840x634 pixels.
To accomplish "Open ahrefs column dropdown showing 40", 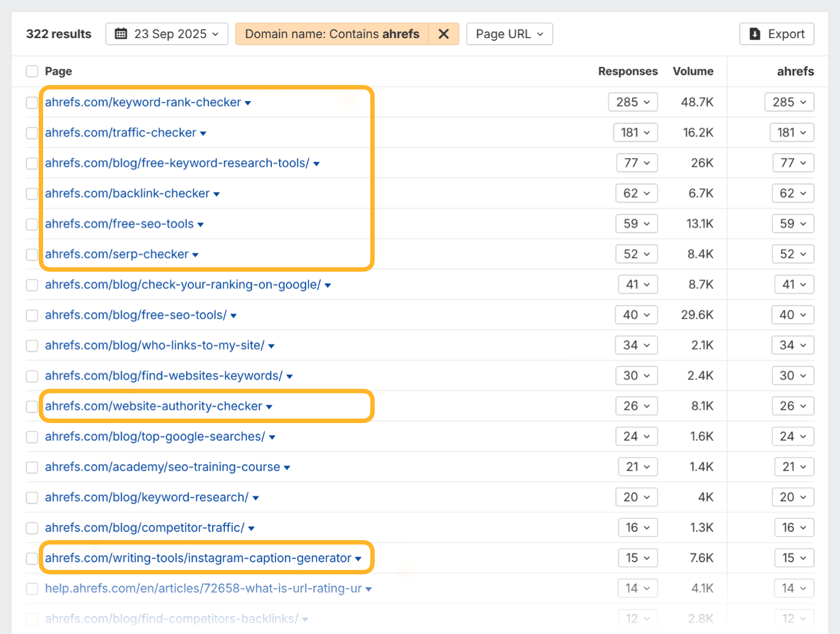I will (793, 315).
